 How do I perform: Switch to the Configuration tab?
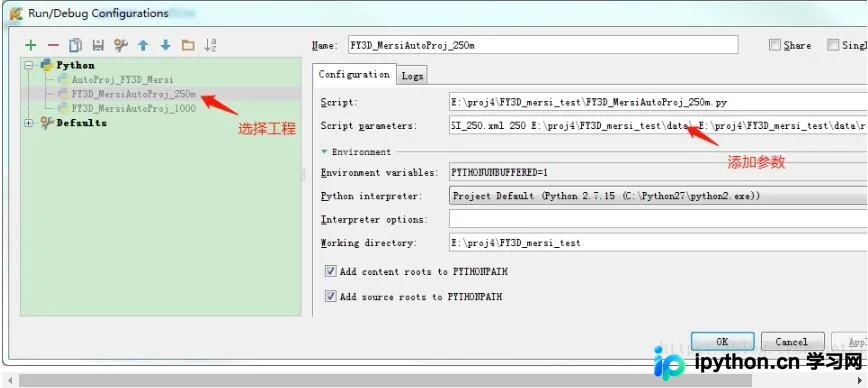pos(354,75)
